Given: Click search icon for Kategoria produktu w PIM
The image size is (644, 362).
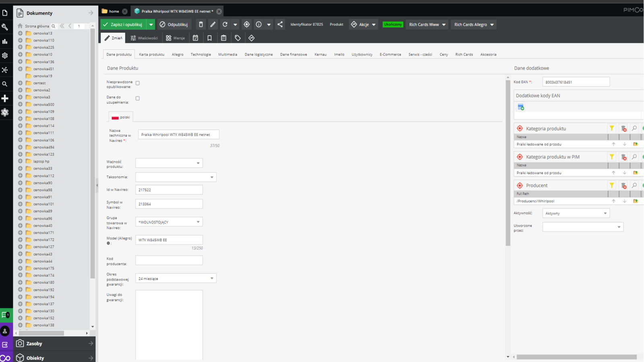Looking at the screenshot, I should (634, 157).
